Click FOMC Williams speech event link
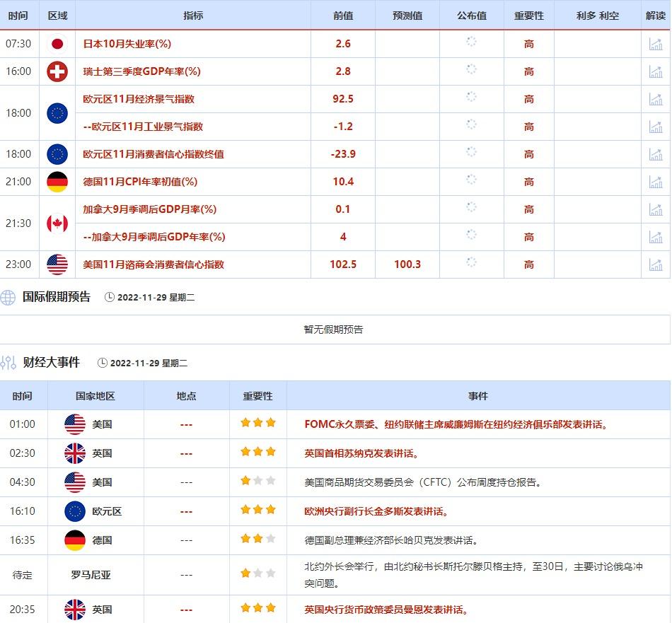 [456, 424]
